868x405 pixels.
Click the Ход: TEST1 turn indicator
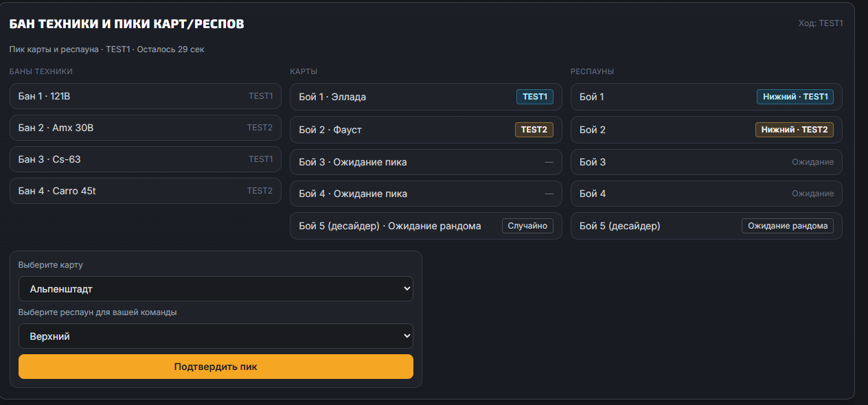(x=820, y=23)
